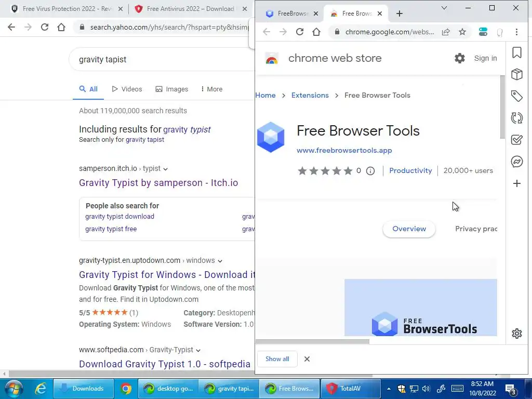The image size is (532, 399).
Task: Open Google Chrome from the taskbar
Action: click(126, 389)
